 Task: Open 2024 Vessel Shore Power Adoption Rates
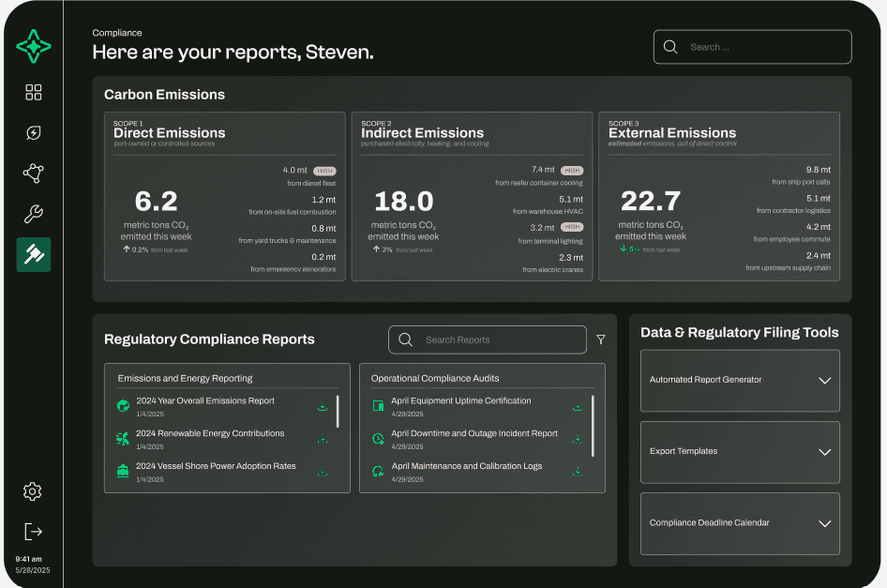coord(216,466)
